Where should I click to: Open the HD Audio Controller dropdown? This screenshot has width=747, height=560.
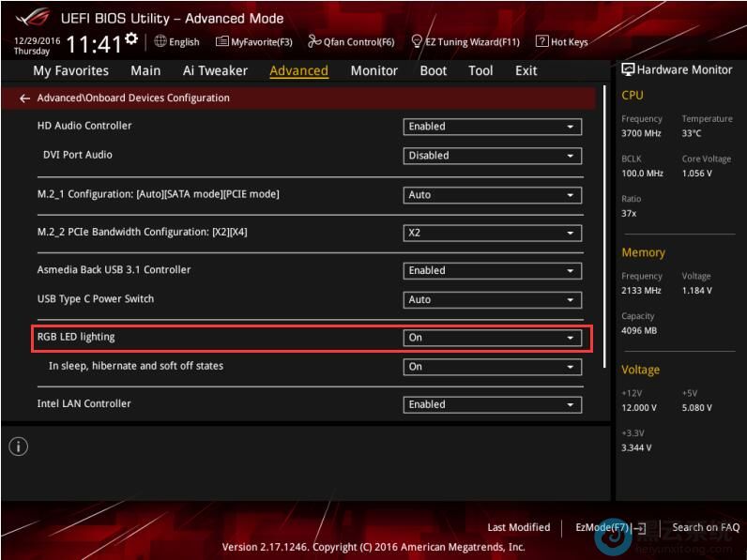click(492, 127)
